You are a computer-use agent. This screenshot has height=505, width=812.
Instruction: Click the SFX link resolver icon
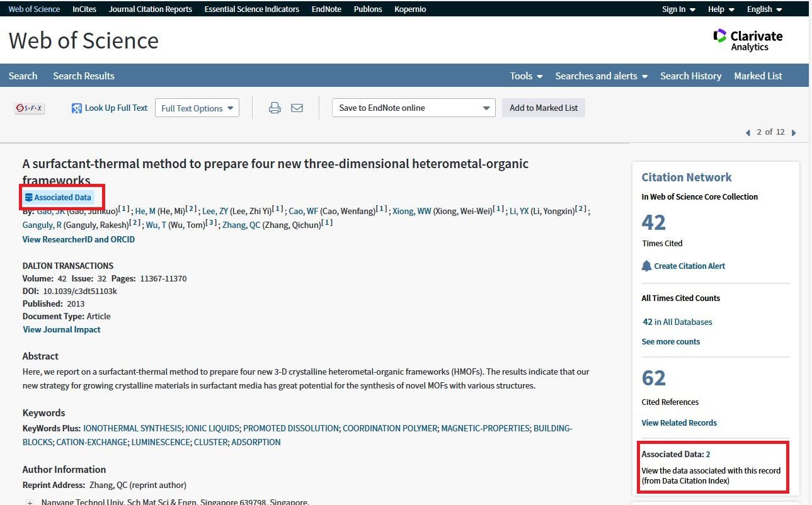pyautogui.click(x=30, y=108)
